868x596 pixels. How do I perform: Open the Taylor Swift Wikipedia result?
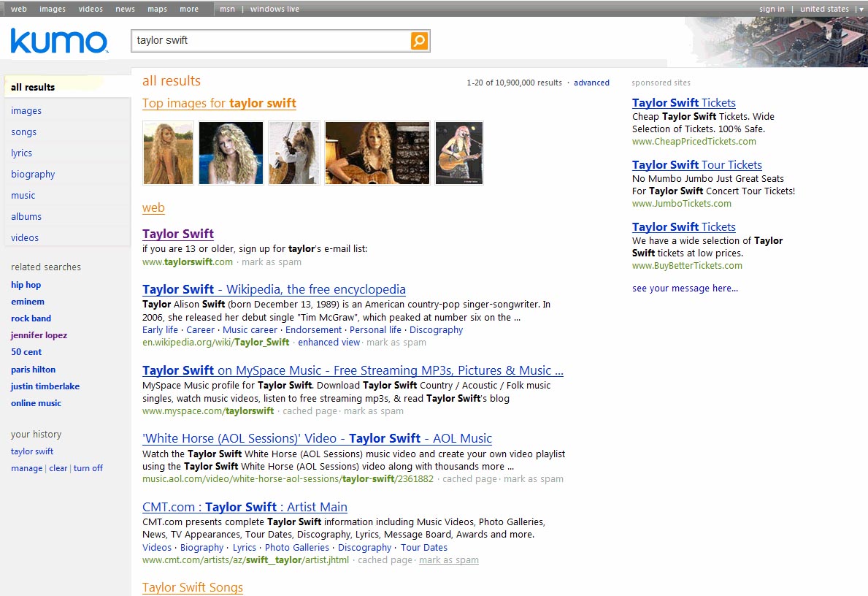click(274, 289)
